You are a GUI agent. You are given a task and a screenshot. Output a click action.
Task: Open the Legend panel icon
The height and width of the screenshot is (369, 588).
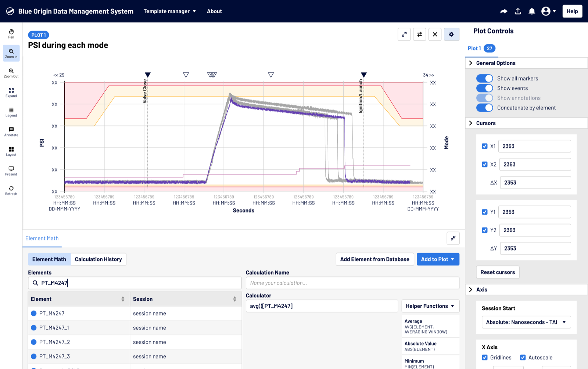pyautogui.click(x=11, y=112)
